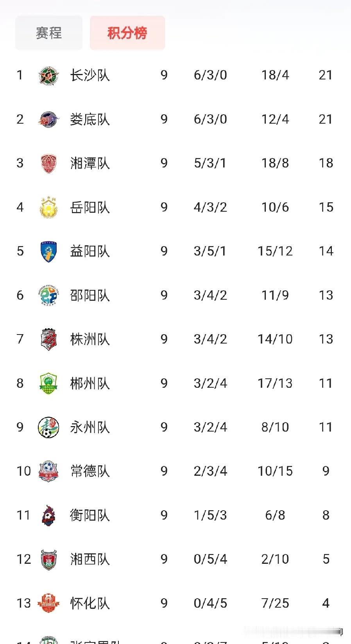Click the 湘潭队 red lotus badge

49,163
